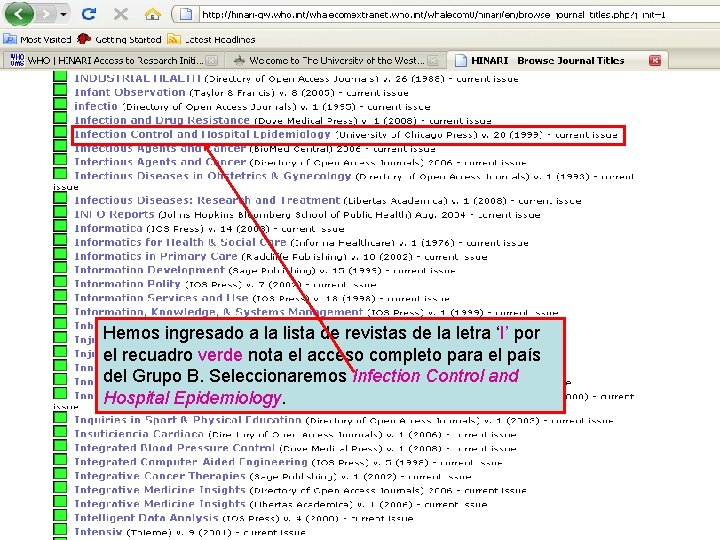Image resolution: width=720 pixels, height=540 pixels.
Task: Click green box beside Information Polity
Action: coord(60,281)
